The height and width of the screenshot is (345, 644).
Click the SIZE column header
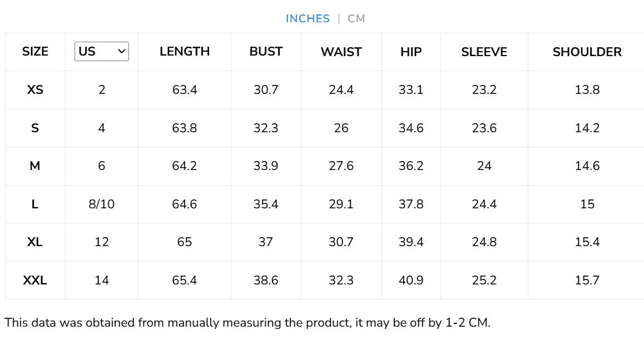[35, 52]
